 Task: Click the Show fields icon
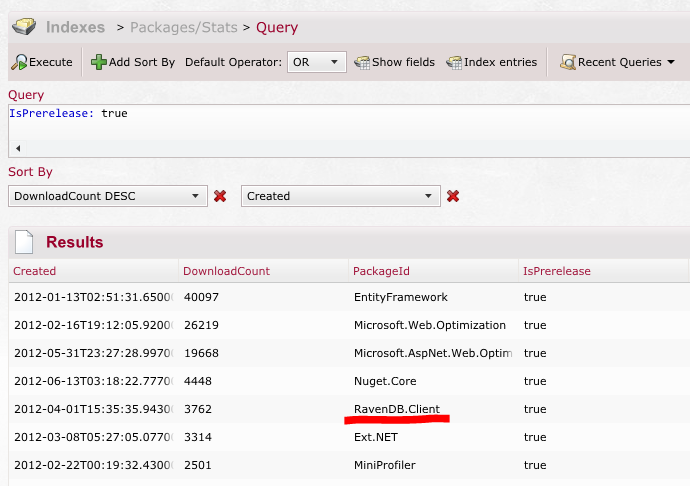click(x=362, y=63)
